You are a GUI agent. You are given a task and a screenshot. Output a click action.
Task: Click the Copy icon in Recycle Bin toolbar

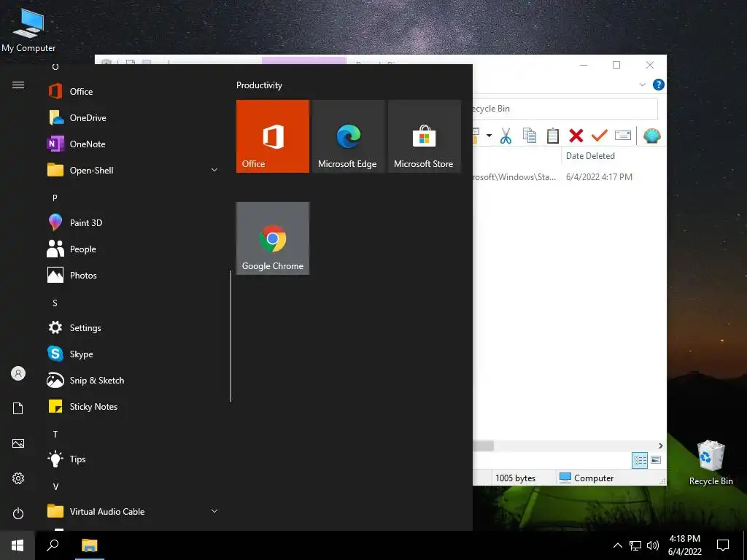[530, 136]
